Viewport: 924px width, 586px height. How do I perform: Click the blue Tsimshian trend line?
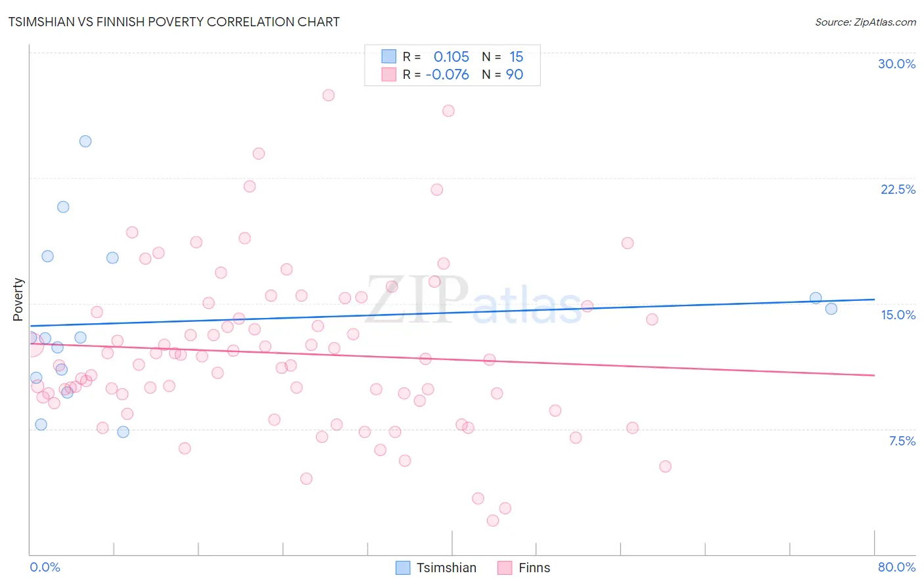[x=452, y=313]
